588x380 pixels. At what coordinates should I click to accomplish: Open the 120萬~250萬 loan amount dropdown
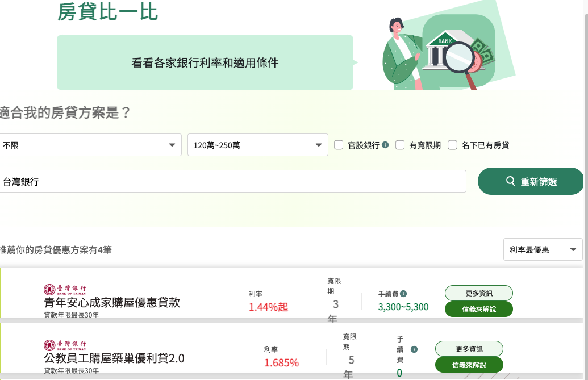point(257,145)
